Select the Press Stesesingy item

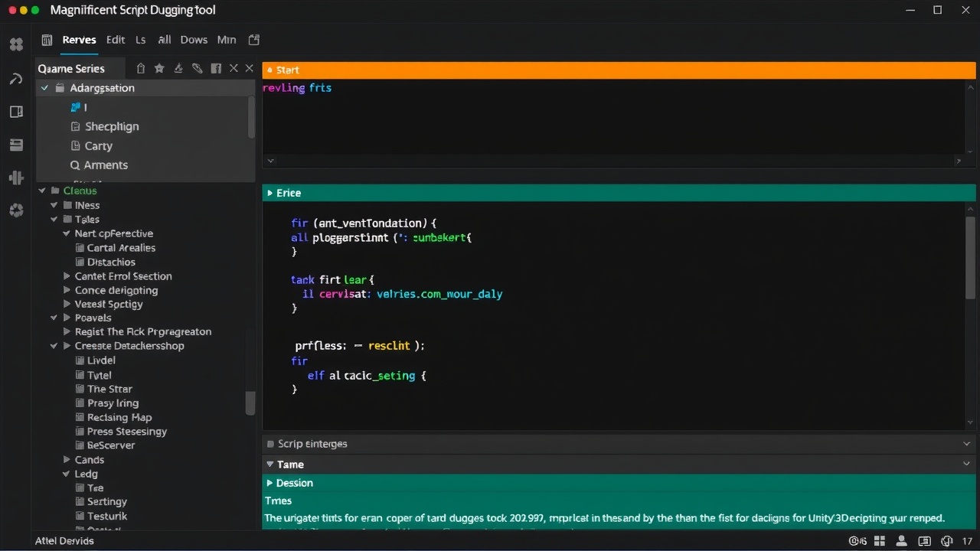coord(127,432)
